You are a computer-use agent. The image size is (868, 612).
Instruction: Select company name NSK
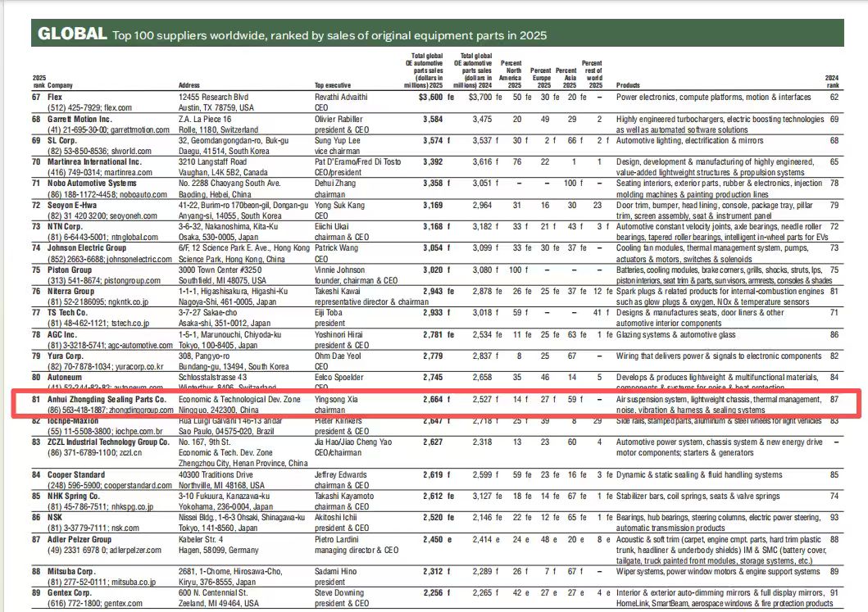55,518
